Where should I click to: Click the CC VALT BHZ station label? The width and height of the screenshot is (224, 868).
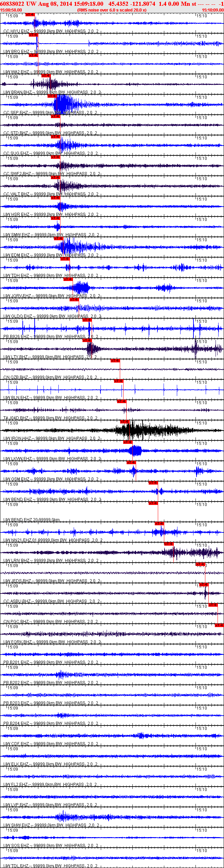51,194
